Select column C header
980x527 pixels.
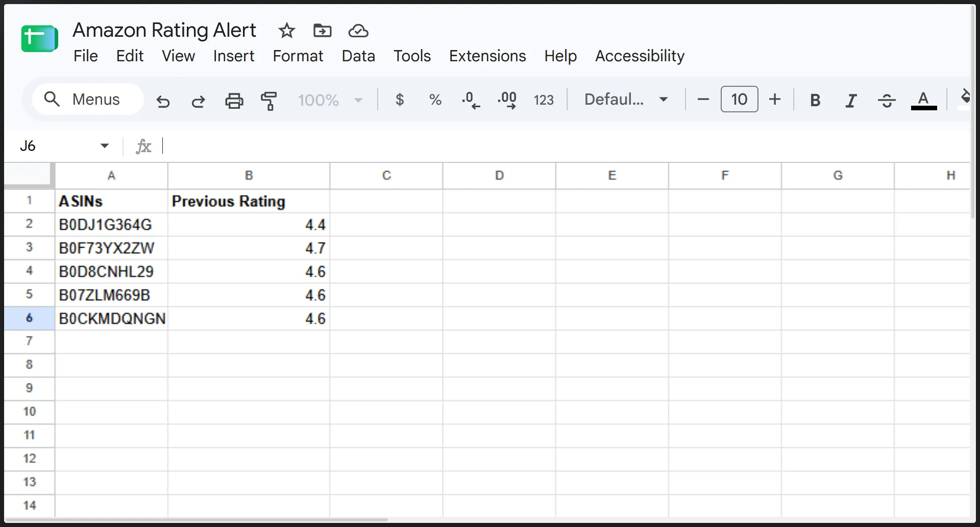(386, 176)
